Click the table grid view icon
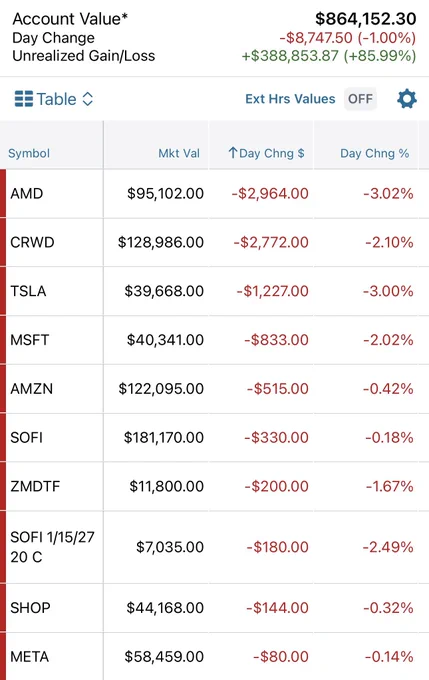The height and width of the screenshot is (680, 429). [23, 99]
